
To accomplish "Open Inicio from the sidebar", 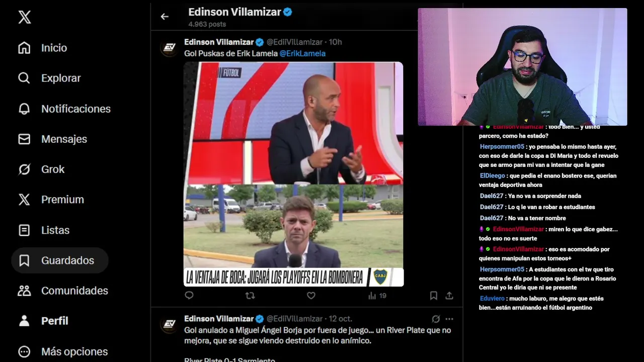I will pyautogui.click(x=43, y=48).
